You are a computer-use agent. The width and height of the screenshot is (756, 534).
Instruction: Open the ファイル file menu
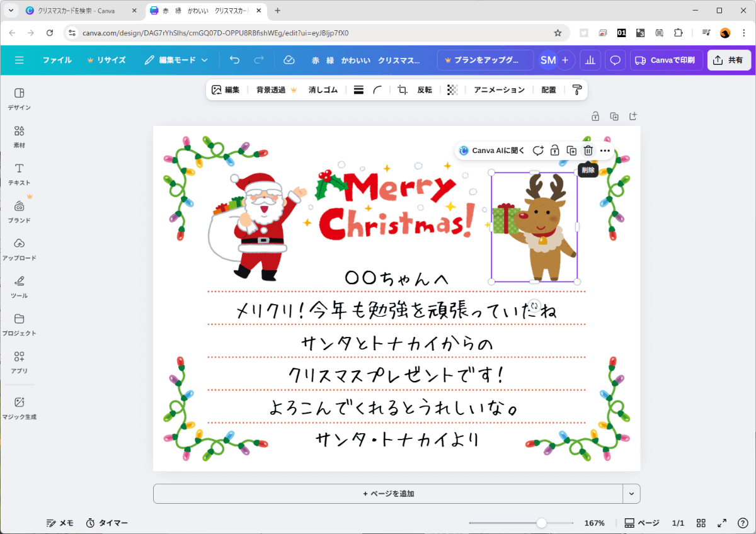57,60
